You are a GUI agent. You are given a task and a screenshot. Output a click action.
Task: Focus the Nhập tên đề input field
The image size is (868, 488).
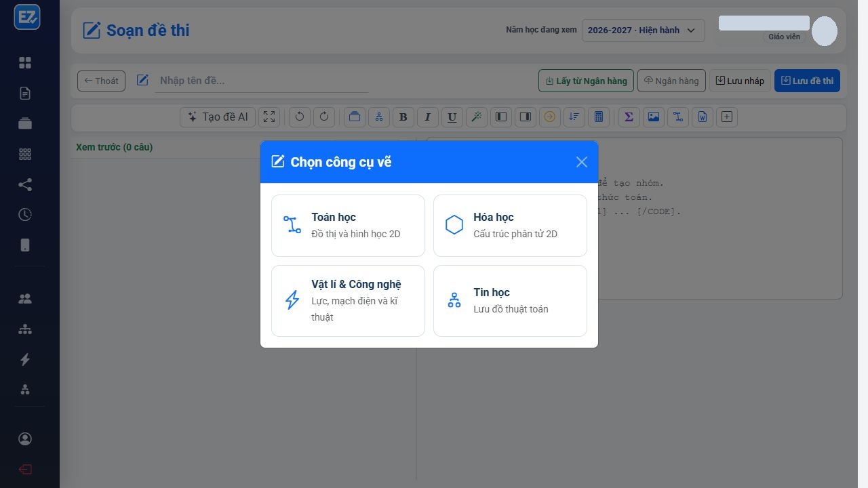tap(262, 81)
